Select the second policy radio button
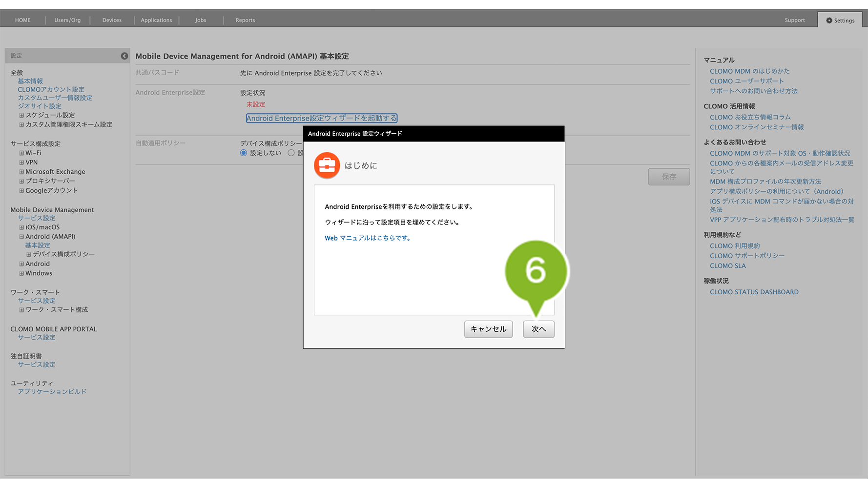 click(291, 153)
